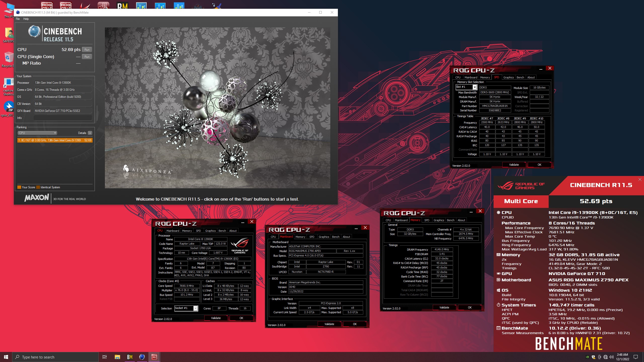
Task: Switch to Mainboard tab in CPU-Z CPU window
Action: [173, 231]
